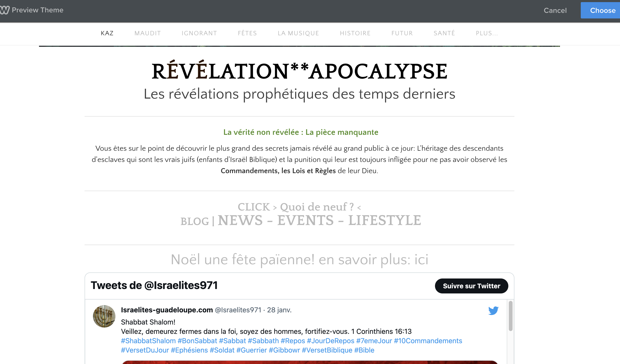The image size is (620, 364).
Task: Open the SANTÉ menu item
Action: (x=444, y=33)
